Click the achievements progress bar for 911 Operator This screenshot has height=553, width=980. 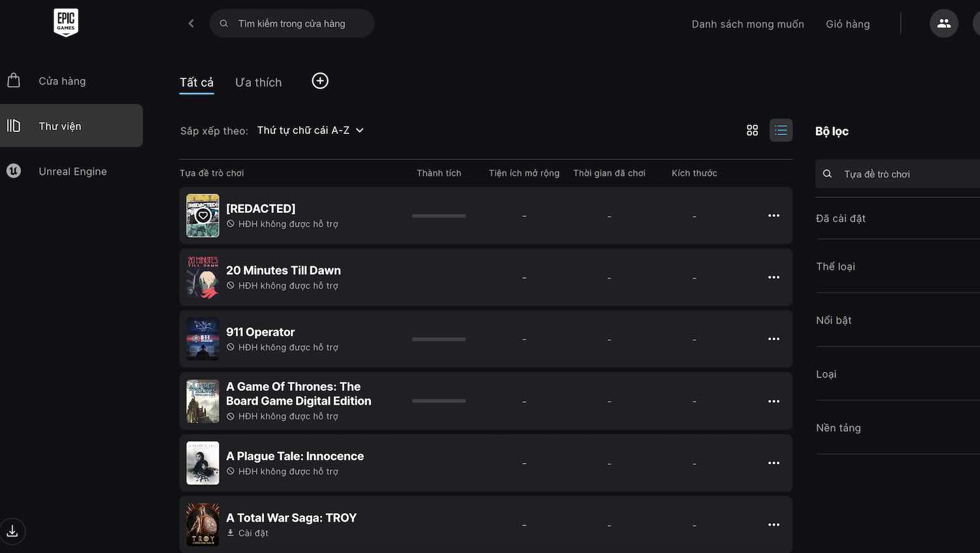439,340
